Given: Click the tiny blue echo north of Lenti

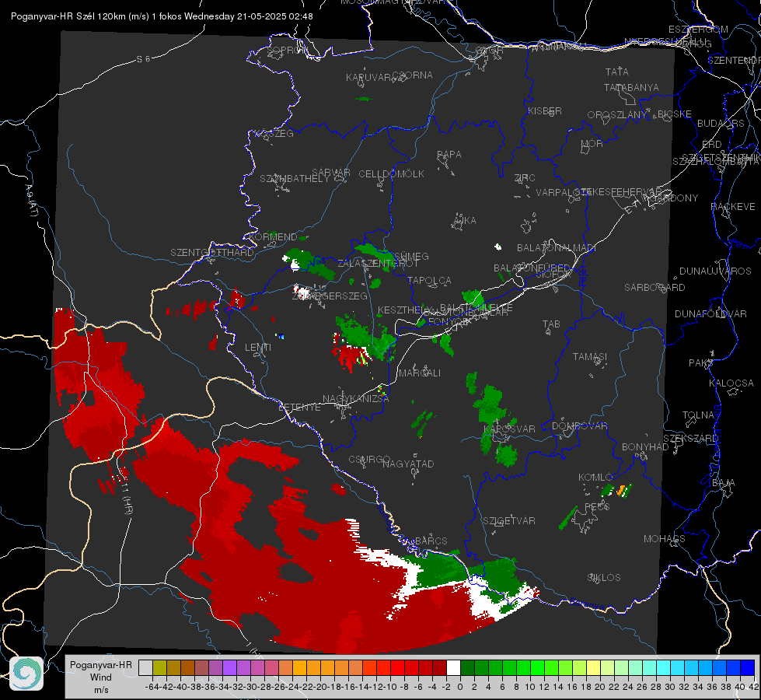Looking at the screenshot, I should pos(281,336).
